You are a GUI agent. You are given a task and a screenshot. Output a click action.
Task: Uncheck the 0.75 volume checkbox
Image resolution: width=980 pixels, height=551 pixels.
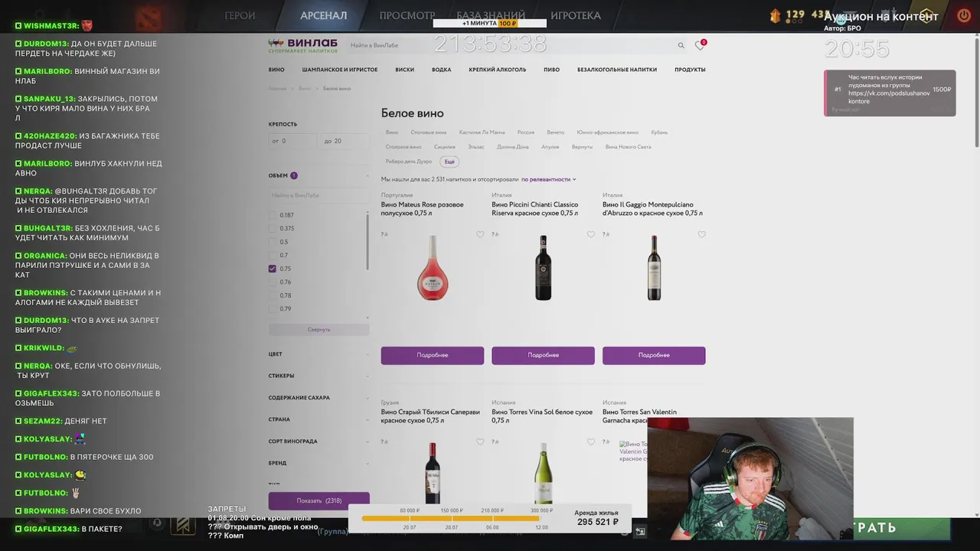[272, 269]
